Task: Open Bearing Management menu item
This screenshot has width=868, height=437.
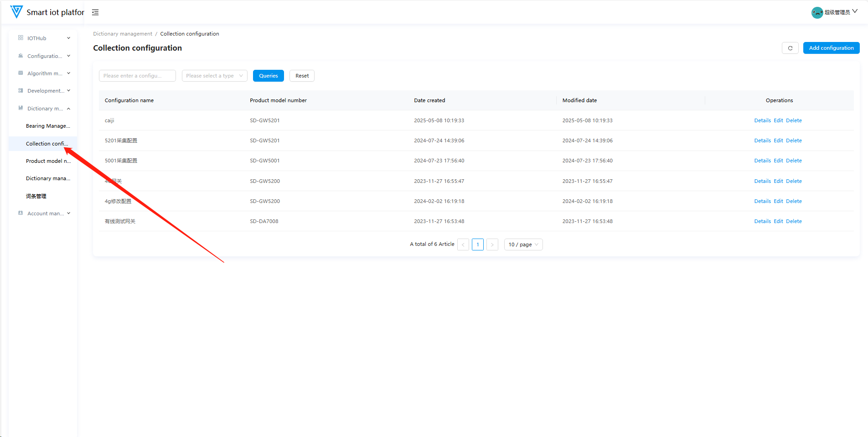Action: (48, 126)
